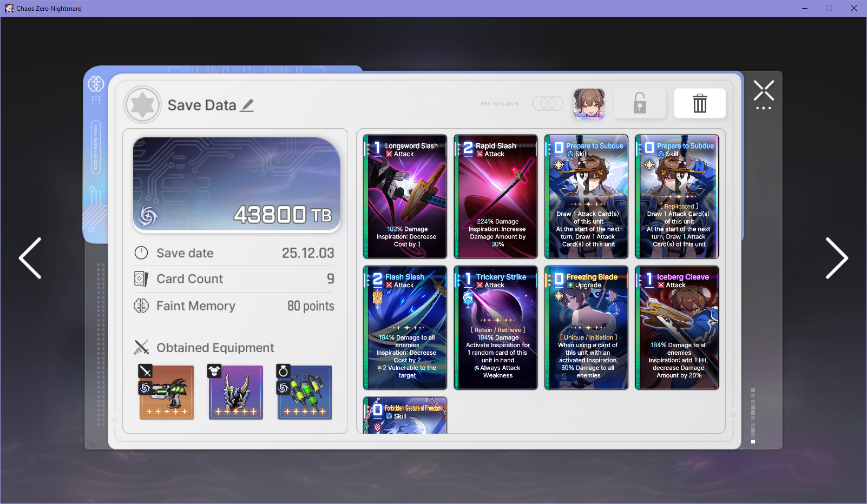Open the Rapid Slash card
This screenshot has height=504, width=867.
496,197
